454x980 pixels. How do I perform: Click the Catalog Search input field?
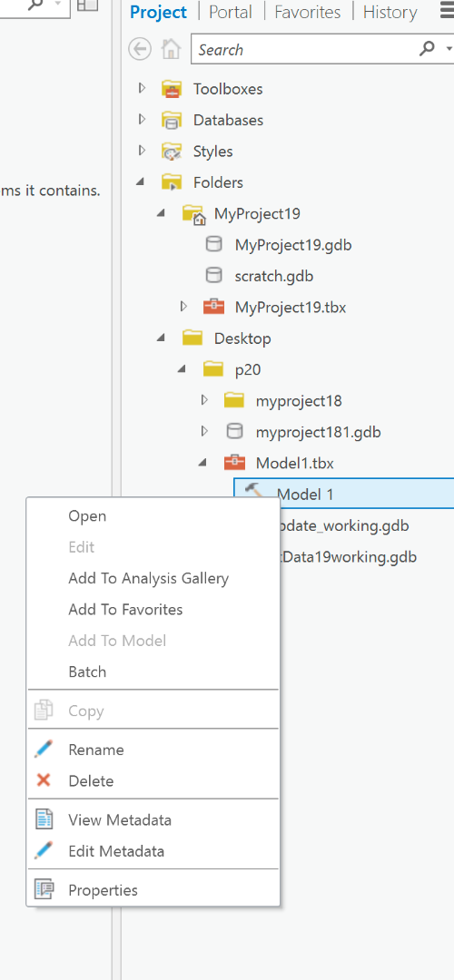[306, 49]
